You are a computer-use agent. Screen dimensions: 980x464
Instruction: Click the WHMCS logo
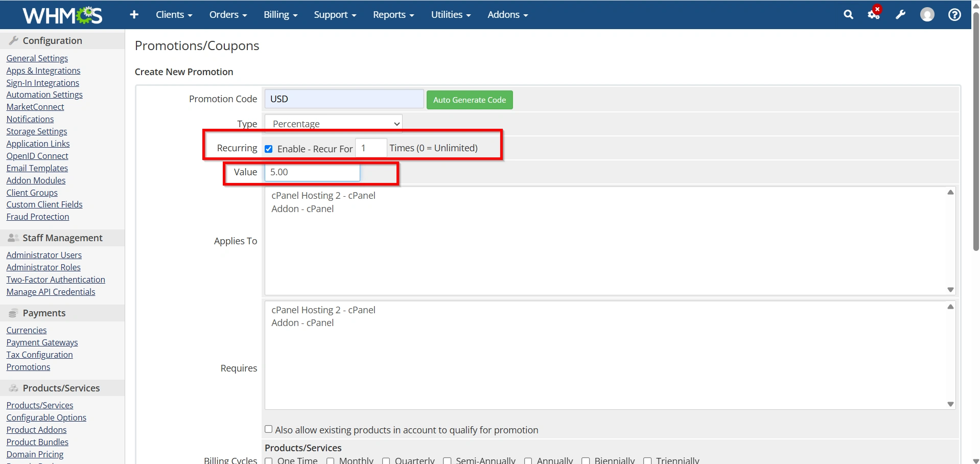click(x=62, y=15)
